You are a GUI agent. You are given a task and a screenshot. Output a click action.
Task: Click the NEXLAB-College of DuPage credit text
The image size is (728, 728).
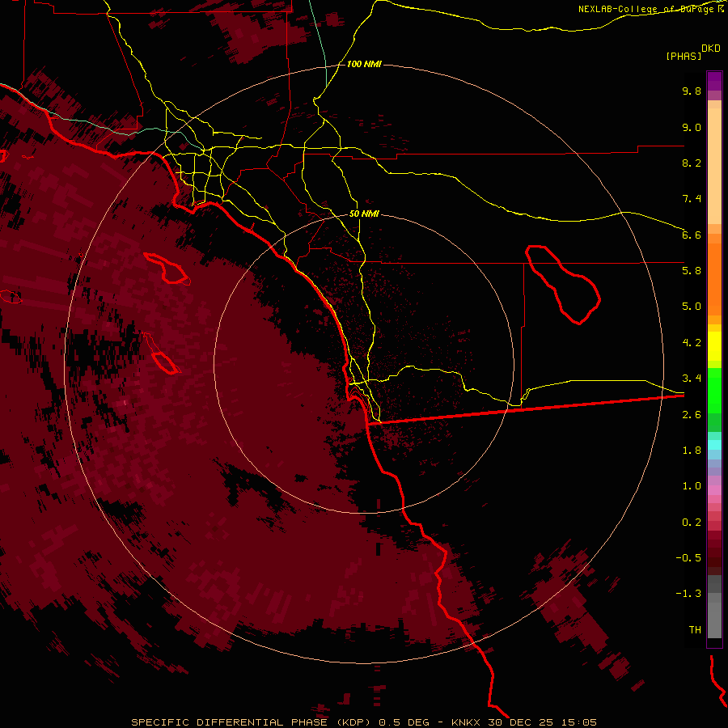coord(647,9)
